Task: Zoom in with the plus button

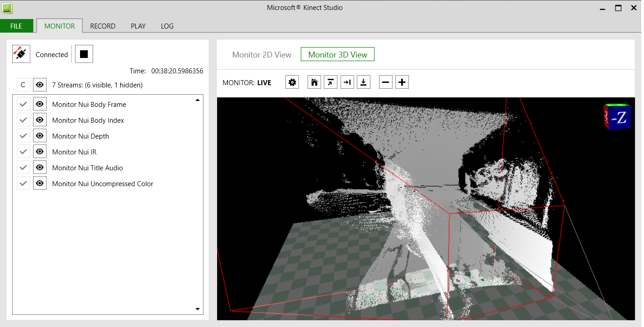Action: coord(402,82)
